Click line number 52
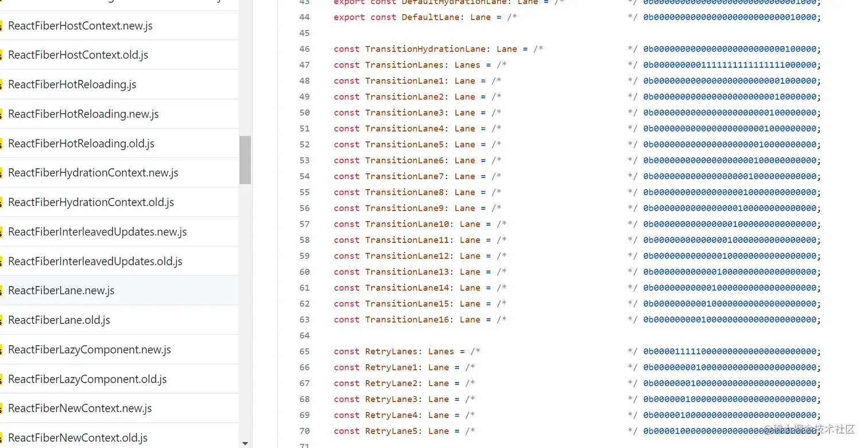 (304, 145)
